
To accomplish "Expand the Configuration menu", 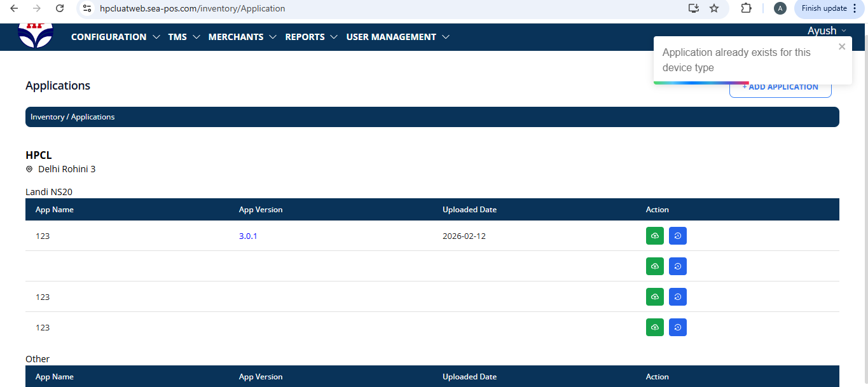I will [x=115, y=37].
